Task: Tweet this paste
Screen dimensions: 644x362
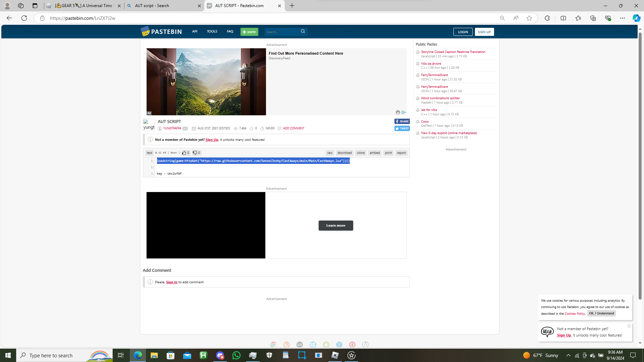Action: [402, 128]
